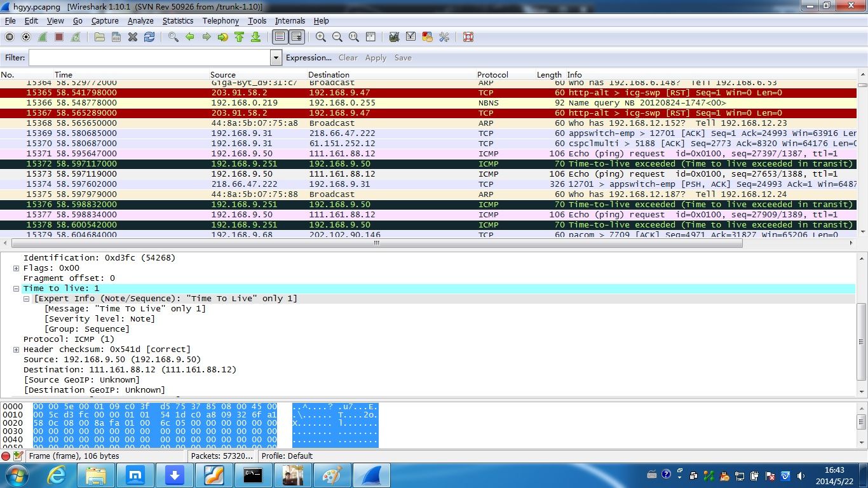The width and height of the screenshot is (868, 488).
Task: Collapse the Time to live: 1 node
Action: [17, 288]
